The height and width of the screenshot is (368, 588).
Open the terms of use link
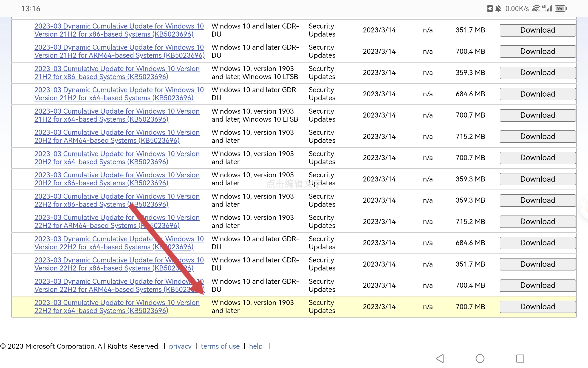point(220,346)
